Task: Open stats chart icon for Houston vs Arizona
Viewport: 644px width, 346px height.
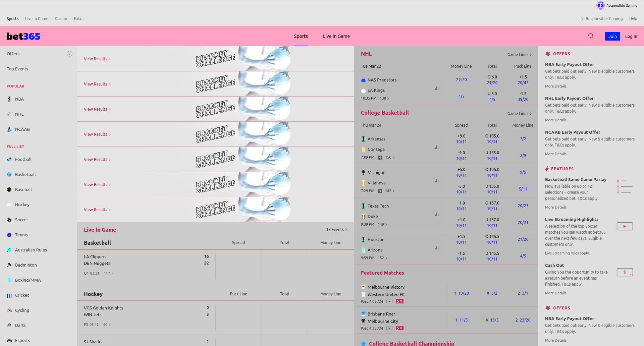Action: click(x=437, y=248)
